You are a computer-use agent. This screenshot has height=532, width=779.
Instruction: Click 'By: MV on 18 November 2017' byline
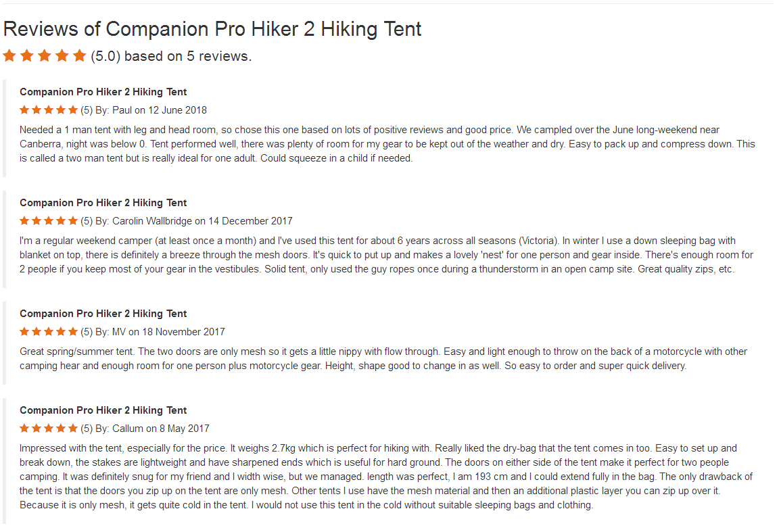tap(160, 332)
